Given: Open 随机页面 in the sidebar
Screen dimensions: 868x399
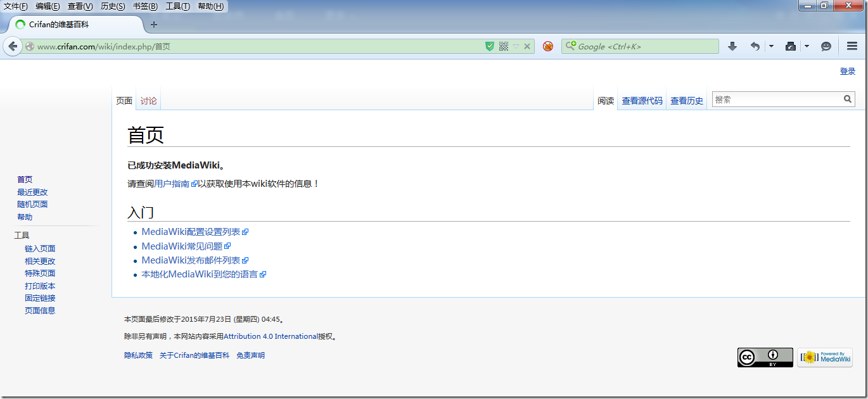Looking at the screenshot, I should pyautogui.click(x=32, y=205).
